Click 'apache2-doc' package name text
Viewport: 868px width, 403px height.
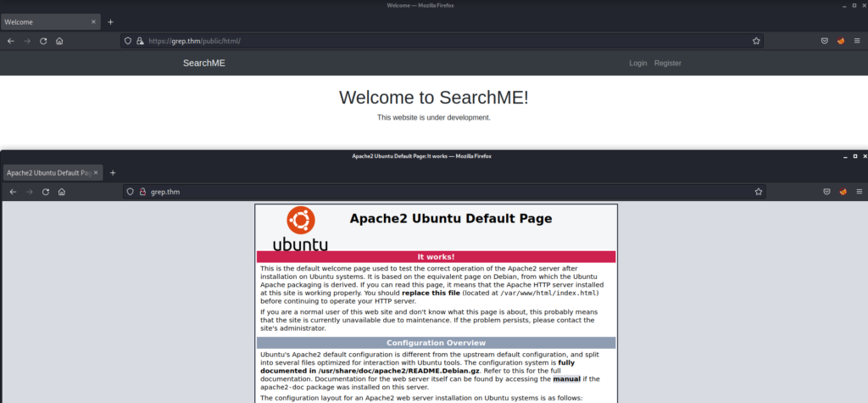281,388
